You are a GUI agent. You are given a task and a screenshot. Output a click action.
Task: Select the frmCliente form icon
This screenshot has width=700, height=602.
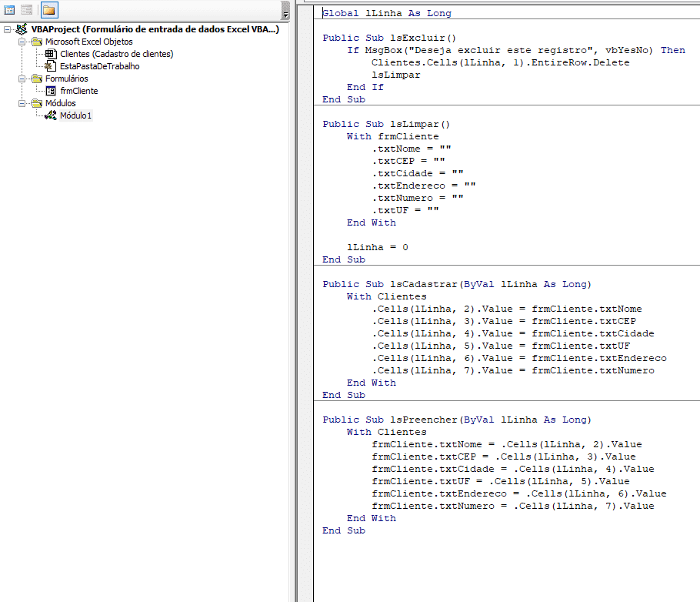coord(51,91)
